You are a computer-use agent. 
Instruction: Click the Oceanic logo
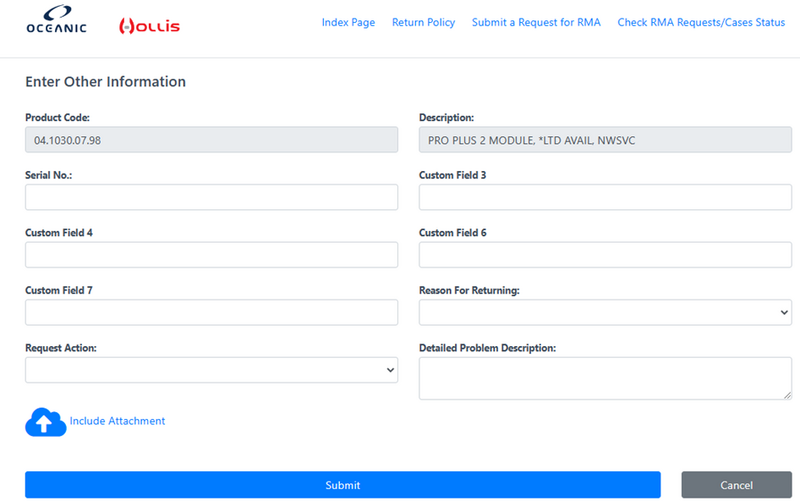56,24
